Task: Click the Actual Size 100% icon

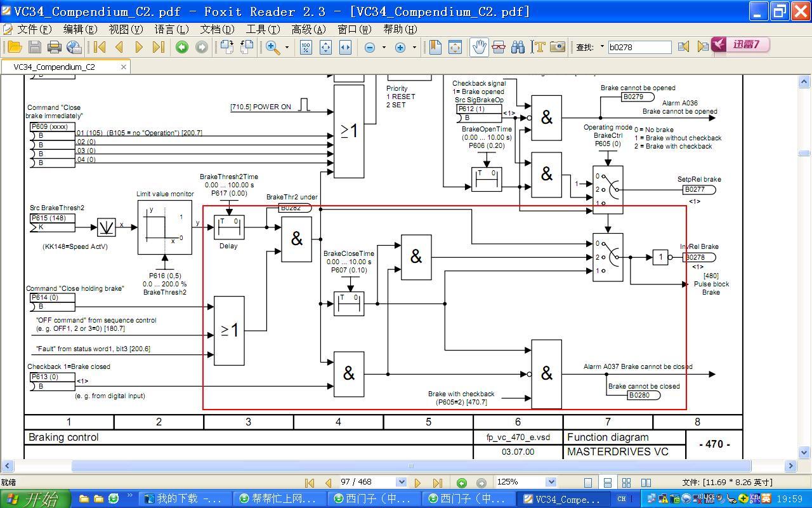Action: [306, 47]
